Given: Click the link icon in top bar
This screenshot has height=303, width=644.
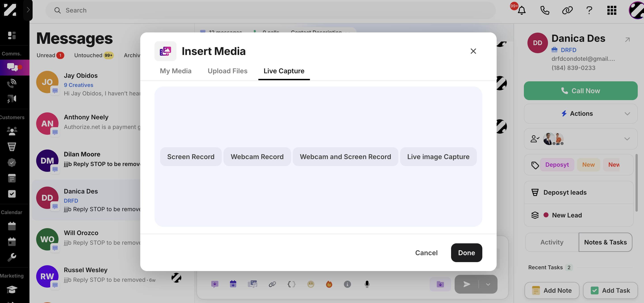Looking at the screenshot, I should [x=567, y=10].
